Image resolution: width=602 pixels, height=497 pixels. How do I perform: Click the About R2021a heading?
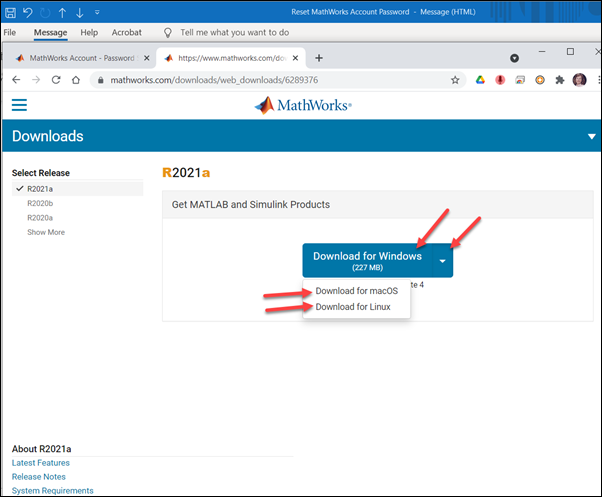[41, 449]
